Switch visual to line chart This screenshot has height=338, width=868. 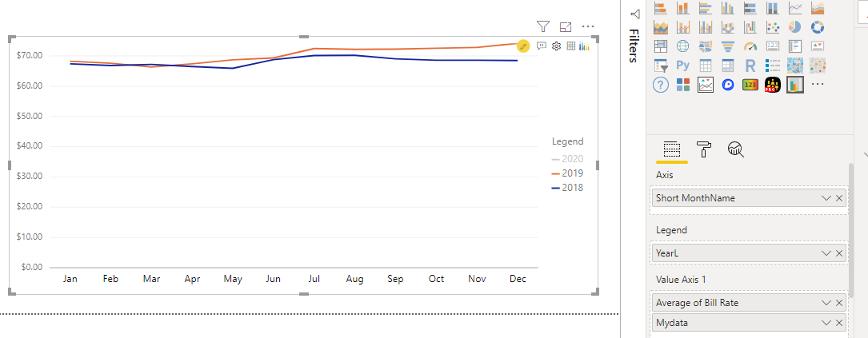pyautogui.click(x=795, y=8)
